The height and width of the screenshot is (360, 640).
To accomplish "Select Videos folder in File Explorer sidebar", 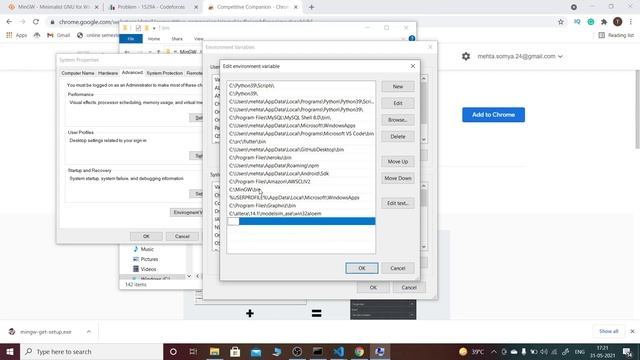I will [x=148, y=269].
